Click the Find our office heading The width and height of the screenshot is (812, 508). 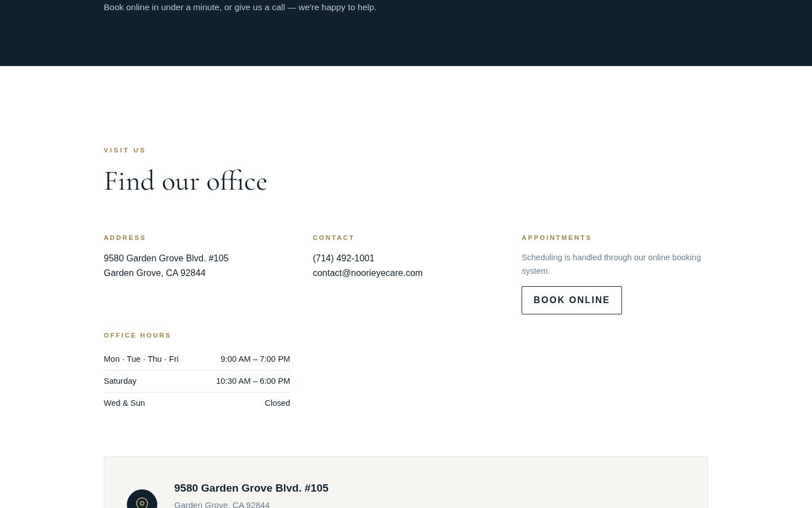click(186, 181)
